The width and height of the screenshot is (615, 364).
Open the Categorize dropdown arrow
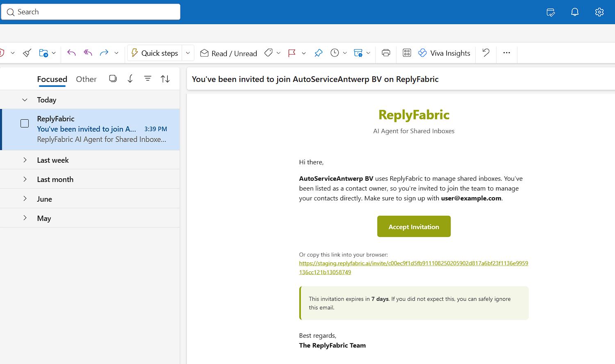[278, 53]
